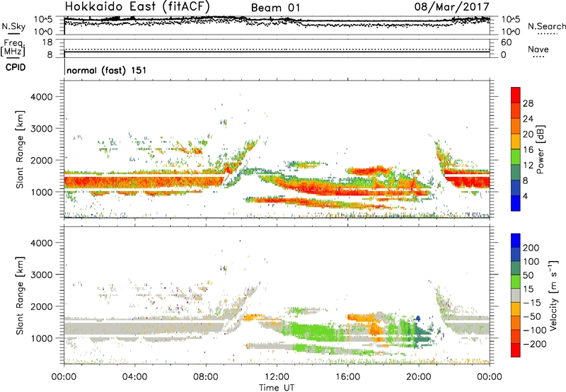Click the 'Beam 01' label
Screen dimensions: 566x392
pos(275,8)
